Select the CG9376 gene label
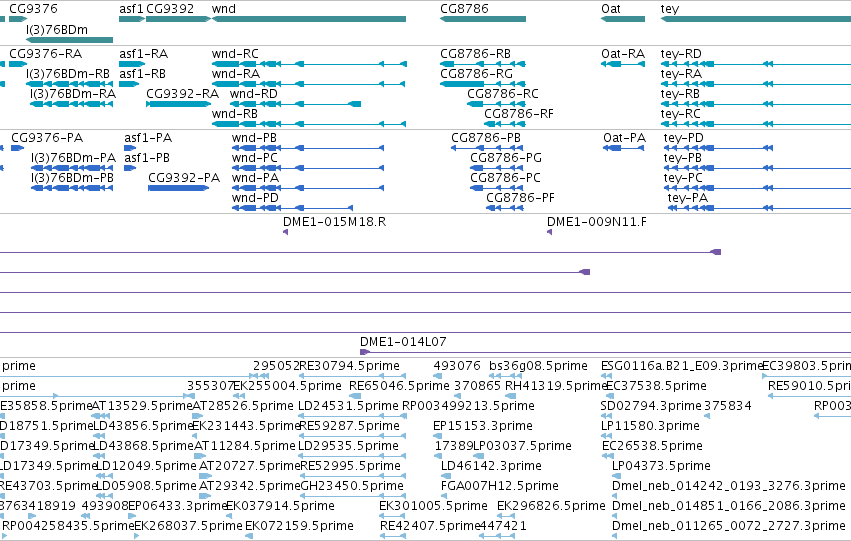Viewport: 851px width, 541px height. pyautogui.click(x=33, y=9)
